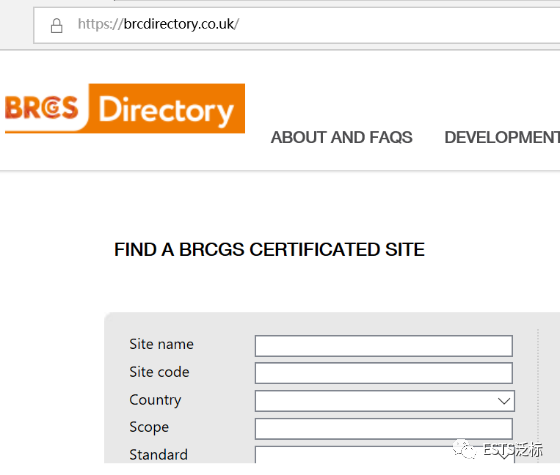Click the padlock security icon in address bar
560x475 pixels.
(56, 26)
